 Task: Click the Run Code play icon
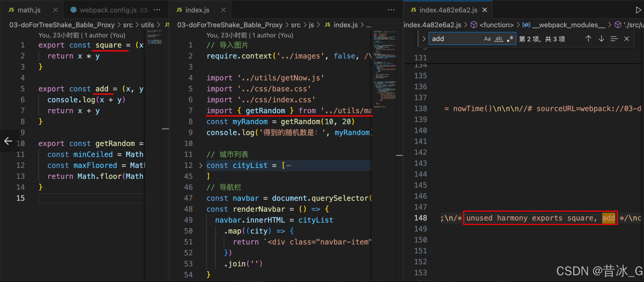coord(638,10)
